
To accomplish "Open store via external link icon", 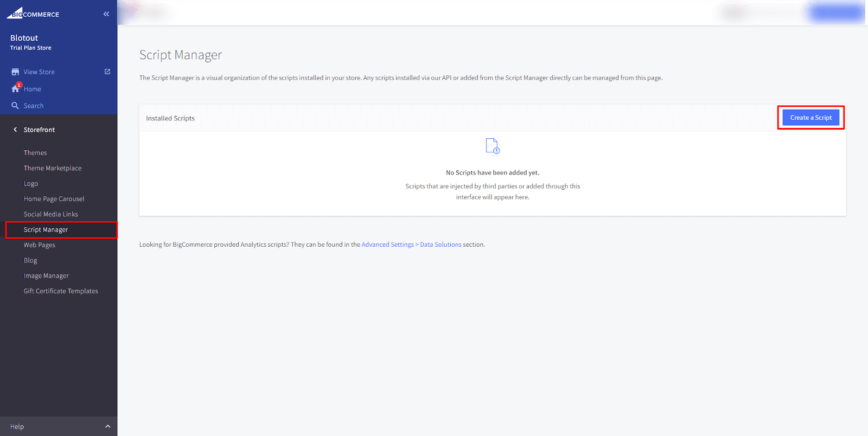I will point(107,72).
